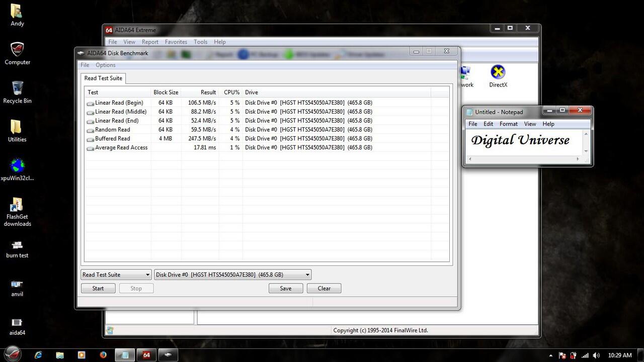Open the Help menu in AIDA64 Extreme
Viewport: 644px width, 362px height.
219,42
